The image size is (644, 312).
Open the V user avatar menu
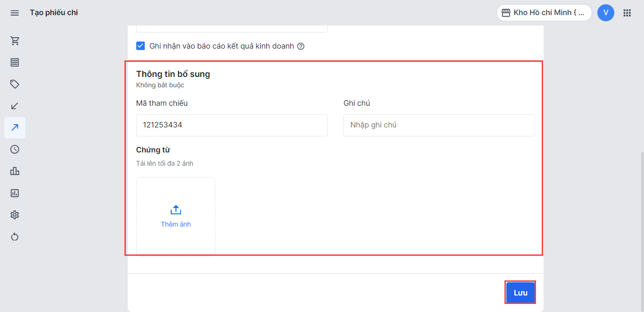pyautogui.click(x=605, y=13)
